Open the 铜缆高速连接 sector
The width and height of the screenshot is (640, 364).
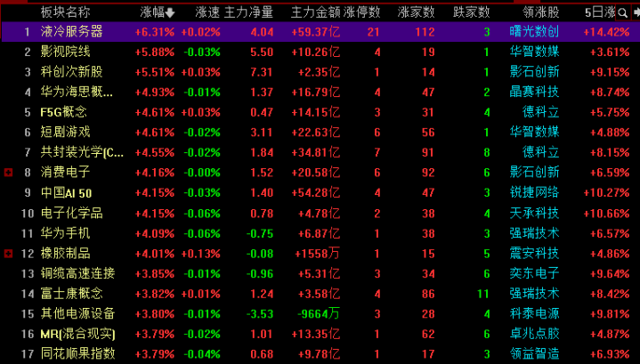[x=77, y=273]
